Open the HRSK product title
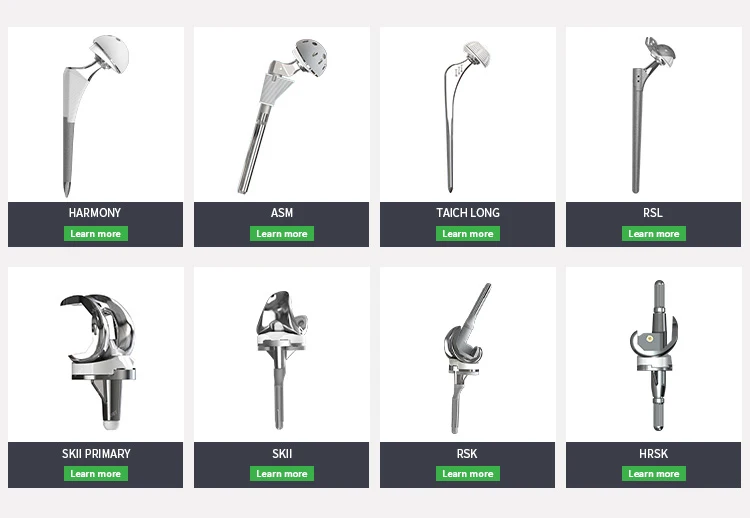 653,453
